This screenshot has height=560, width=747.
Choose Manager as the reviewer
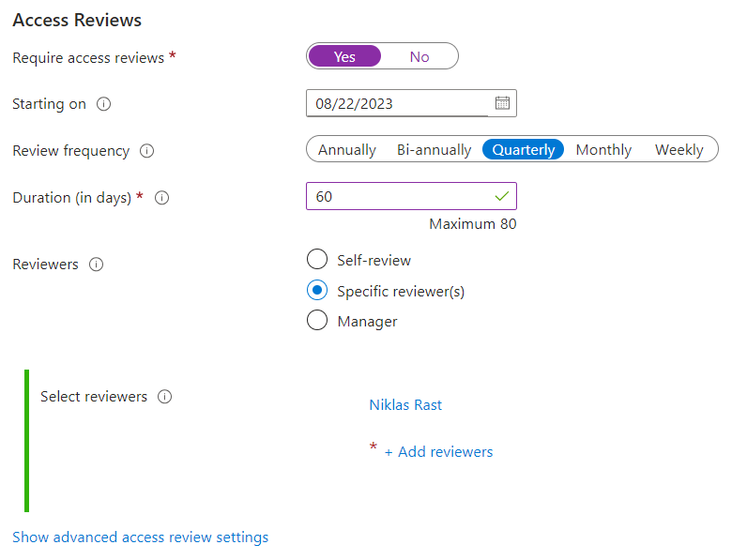[317, 321]
